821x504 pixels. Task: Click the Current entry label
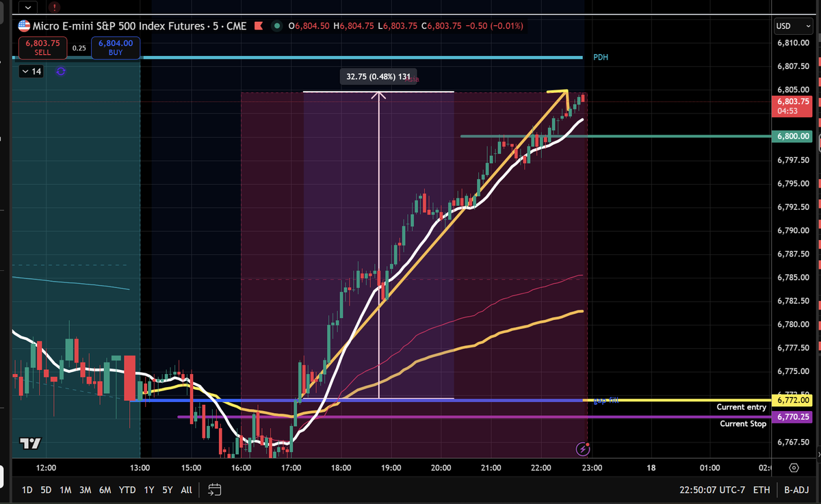pos(742,407)
